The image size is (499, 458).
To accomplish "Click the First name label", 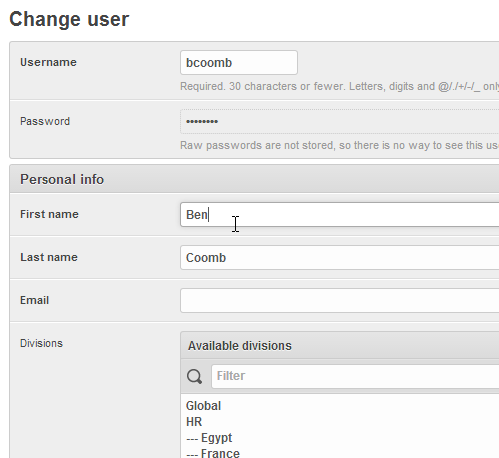I will coord(49,214).
